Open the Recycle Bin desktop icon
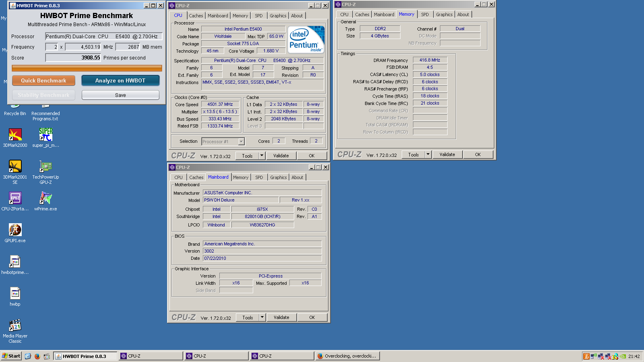This screenshot has width=644, height=362. click(15, 110)
